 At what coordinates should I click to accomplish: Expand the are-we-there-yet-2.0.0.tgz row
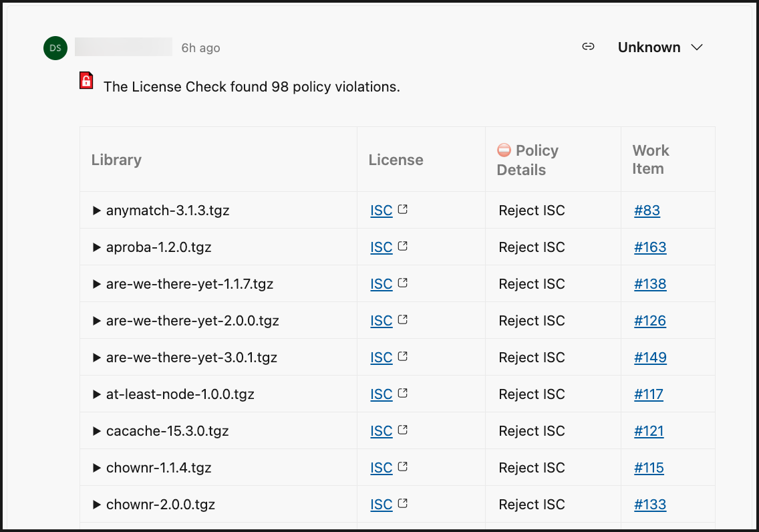[x=97, y=321]
